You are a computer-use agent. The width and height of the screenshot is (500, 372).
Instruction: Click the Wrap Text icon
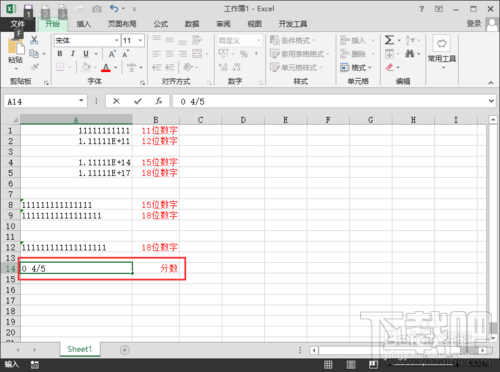197,40
